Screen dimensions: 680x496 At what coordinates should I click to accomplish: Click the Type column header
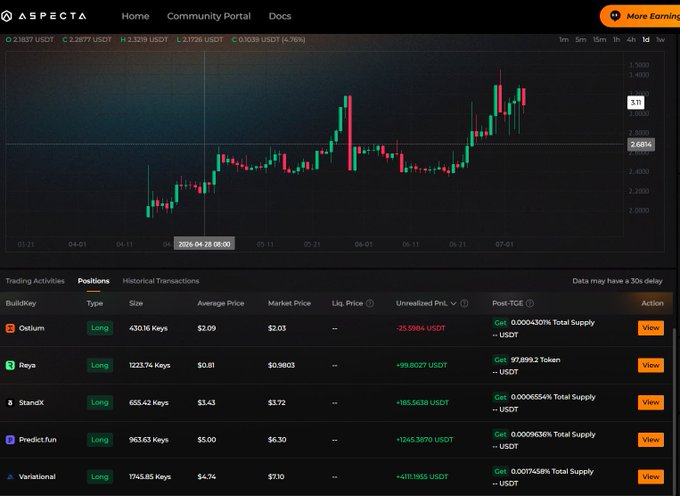tap(95, 303)
